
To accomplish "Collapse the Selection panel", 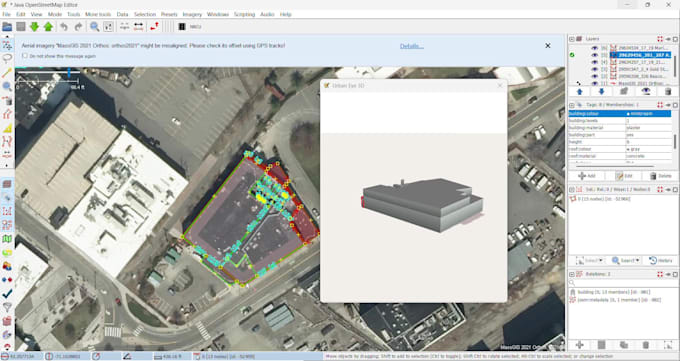I will pos(572,189).
